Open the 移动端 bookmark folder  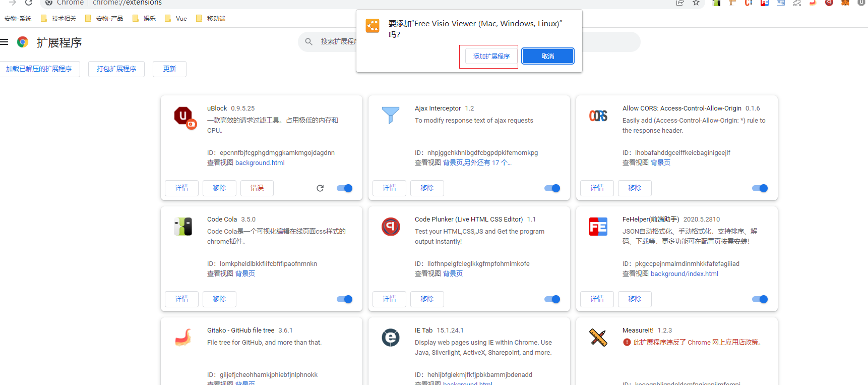(x=210, y=19)
